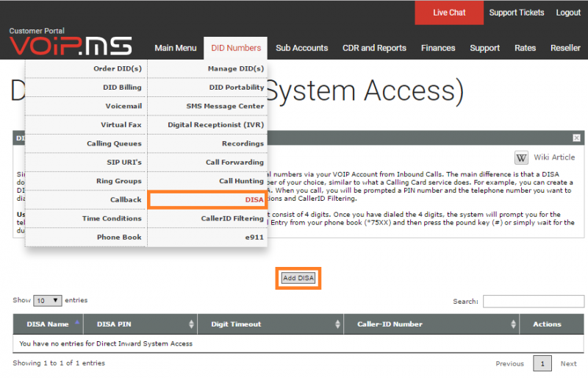Open the Finances menu
588x378 pixels.
coord(438,48)
